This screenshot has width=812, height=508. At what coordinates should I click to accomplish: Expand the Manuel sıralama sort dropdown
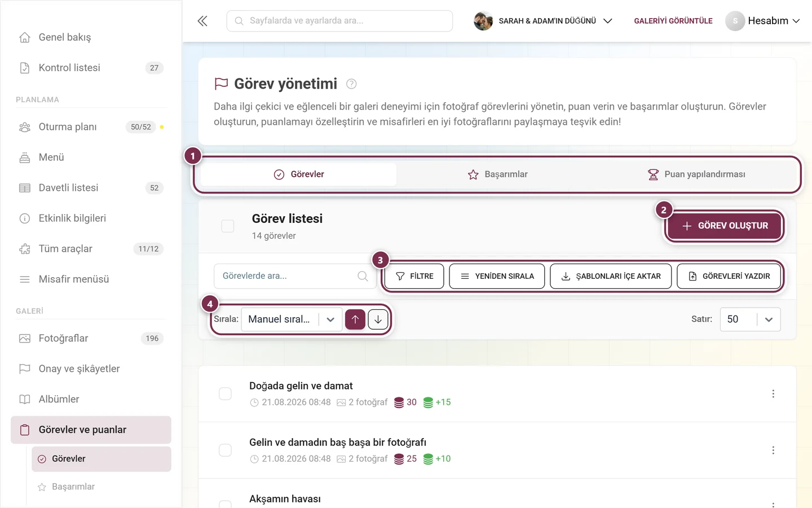292,319
